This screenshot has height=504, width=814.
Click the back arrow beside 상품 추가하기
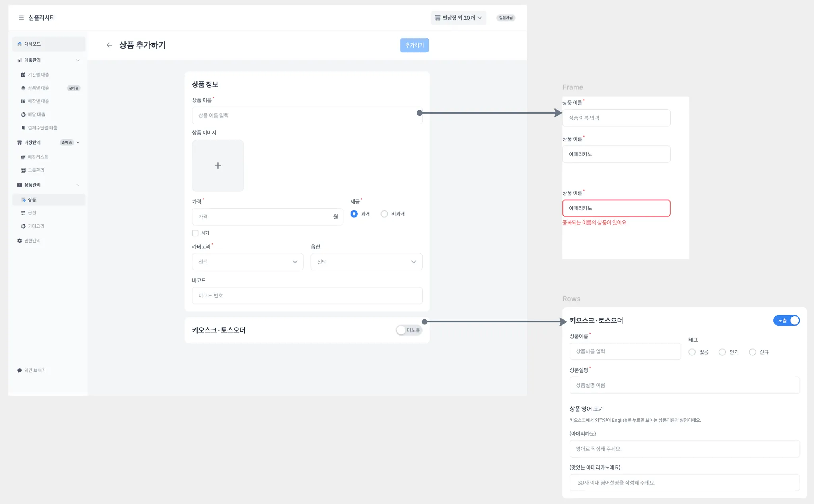pyautogui.click(x=109, y=45)
